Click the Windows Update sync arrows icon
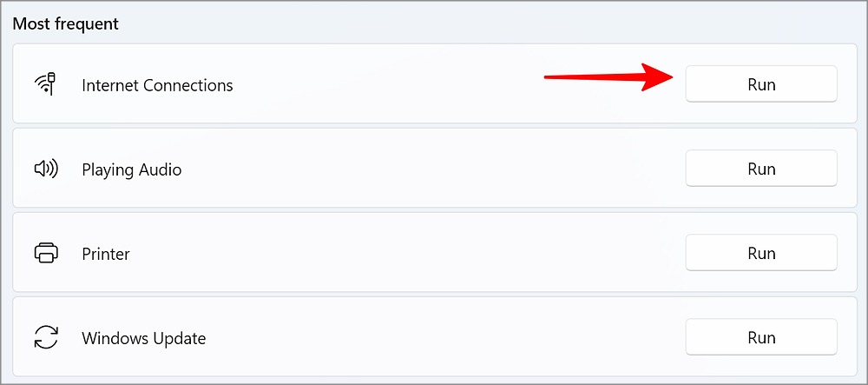The width and height of the screenshot is (868, 385). click(x=45, y=337)
